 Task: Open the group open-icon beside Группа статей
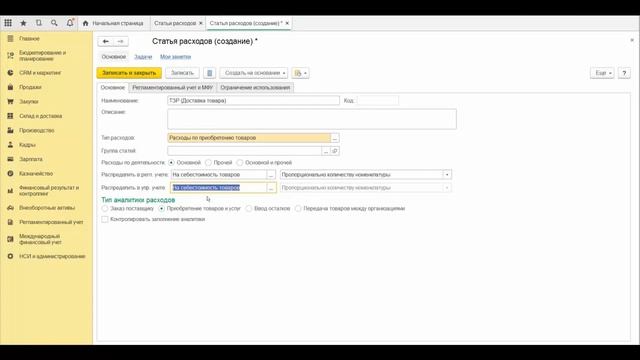(x=335, y=151)
